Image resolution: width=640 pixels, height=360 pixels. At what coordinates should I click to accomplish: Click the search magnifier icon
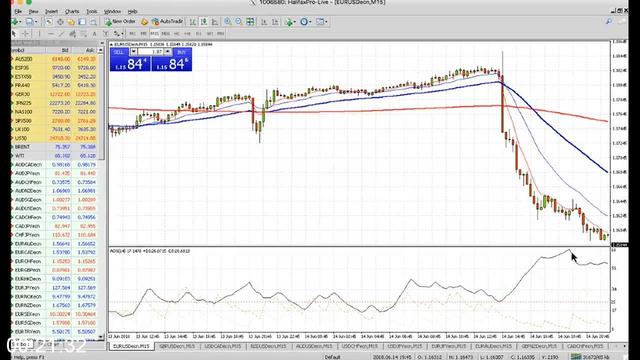[609, 22]
